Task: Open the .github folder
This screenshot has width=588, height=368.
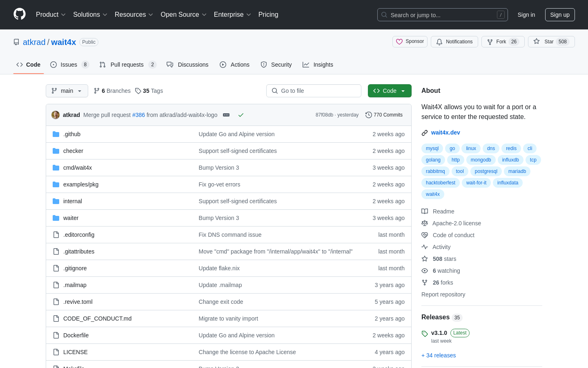Action: coord(72,134)
